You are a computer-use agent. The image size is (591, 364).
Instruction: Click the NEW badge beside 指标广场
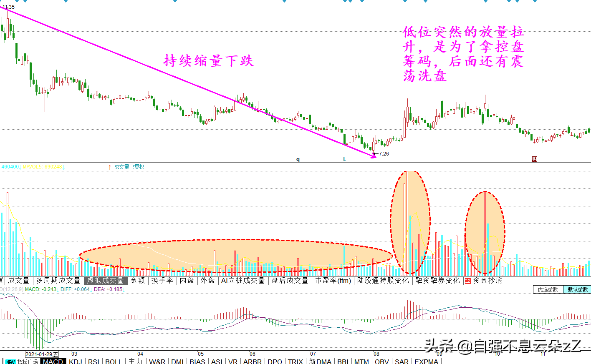[10, 361]
